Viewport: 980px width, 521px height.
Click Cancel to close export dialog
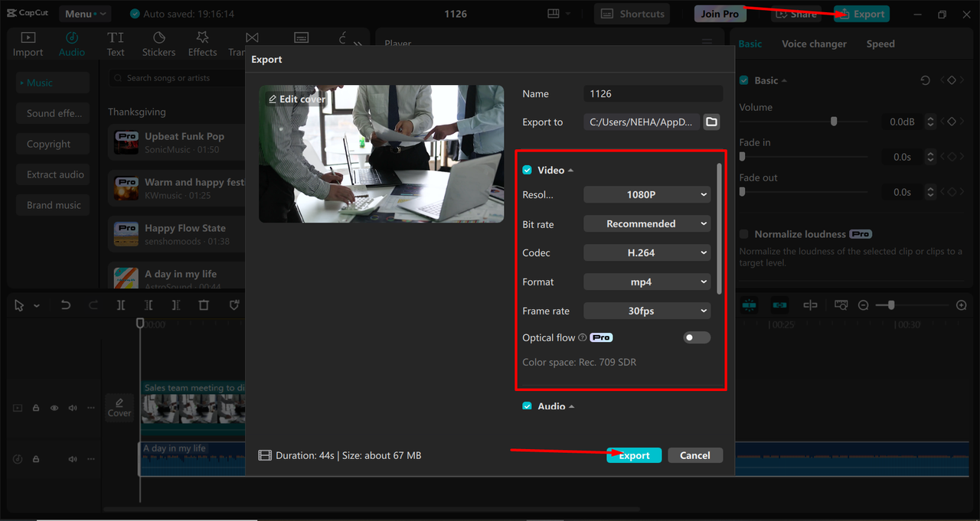[694, 455]
